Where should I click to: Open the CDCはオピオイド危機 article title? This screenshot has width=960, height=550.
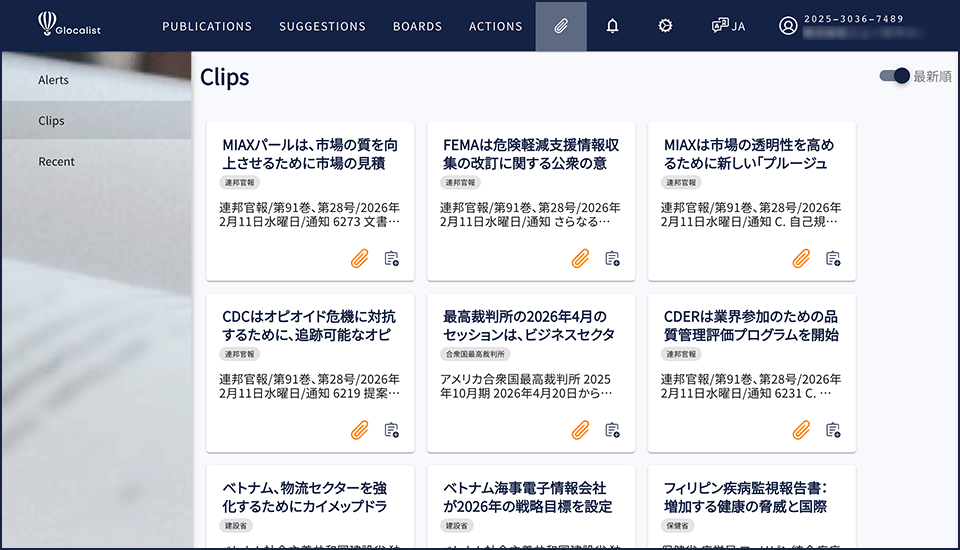point(309,325)
